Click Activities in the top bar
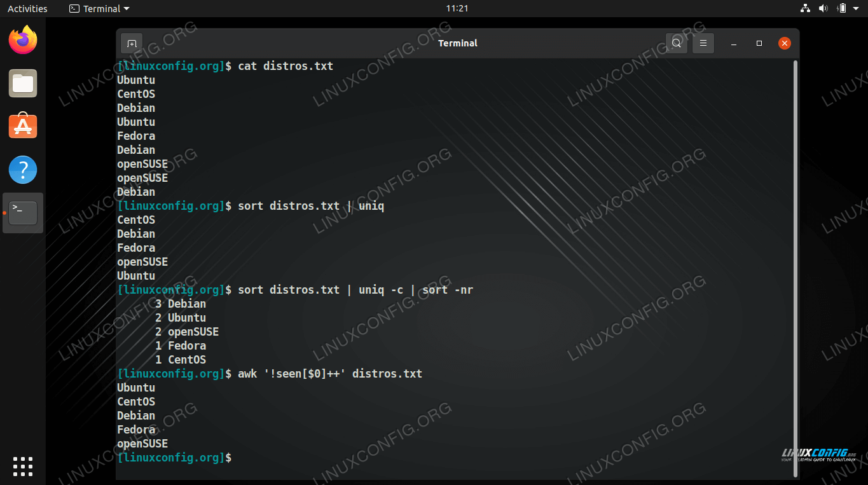The image size is (868, 485). [27, 8]
